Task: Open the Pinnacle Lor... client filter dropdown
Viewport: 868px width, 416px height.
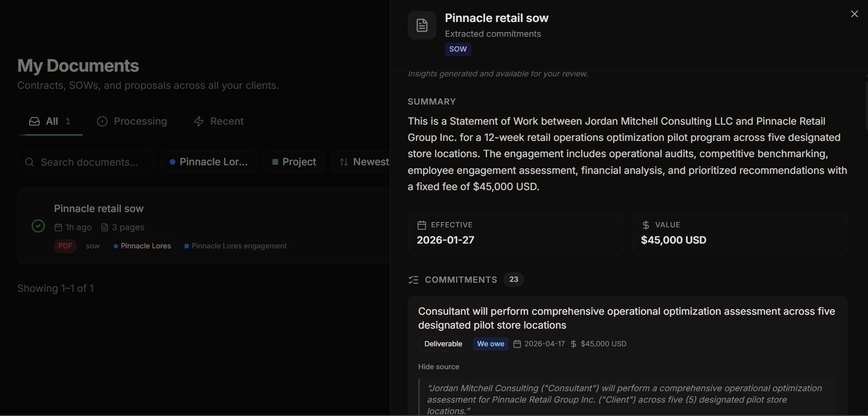Action: click(209, 162)
